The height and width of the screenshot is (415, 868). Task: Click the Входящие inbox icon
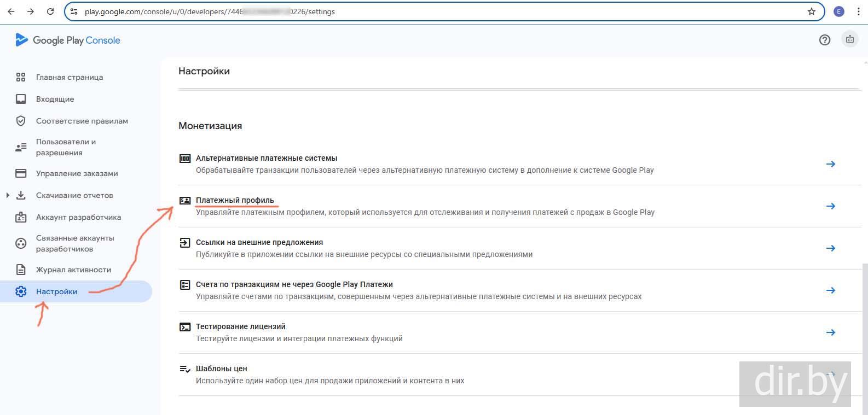21,99
